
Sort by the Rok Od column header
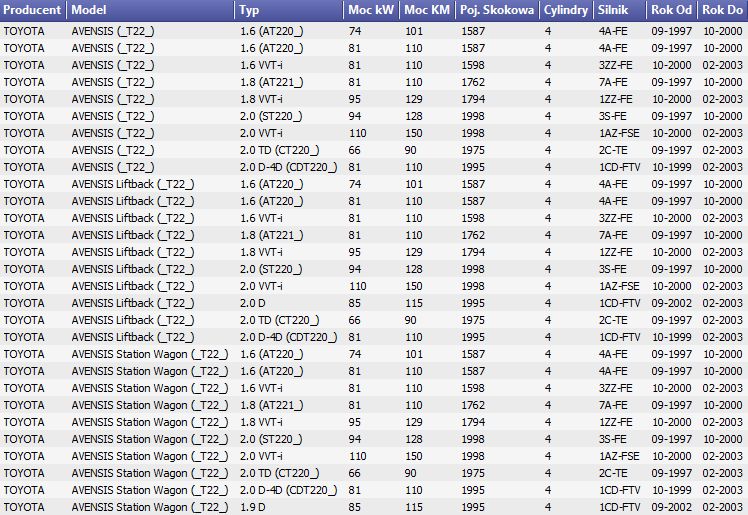tap(671, 10)
